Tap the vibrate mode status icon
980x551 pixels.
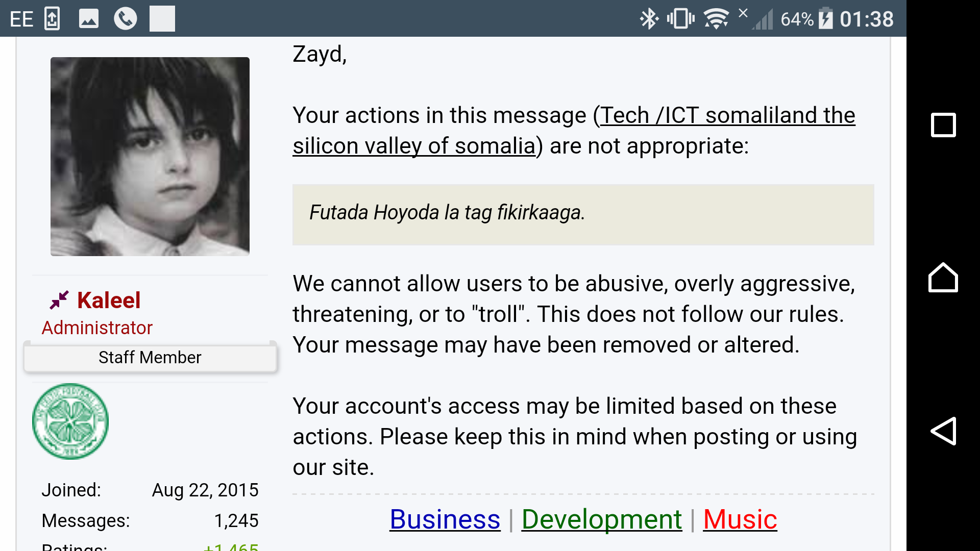(x=681, y=19)
